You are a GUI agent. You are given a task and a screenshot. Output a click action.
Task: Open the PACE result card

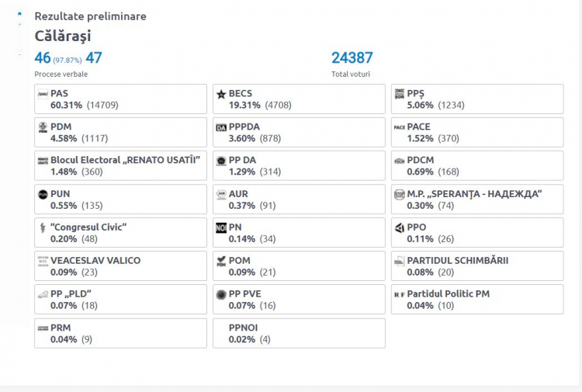[477, 133]
